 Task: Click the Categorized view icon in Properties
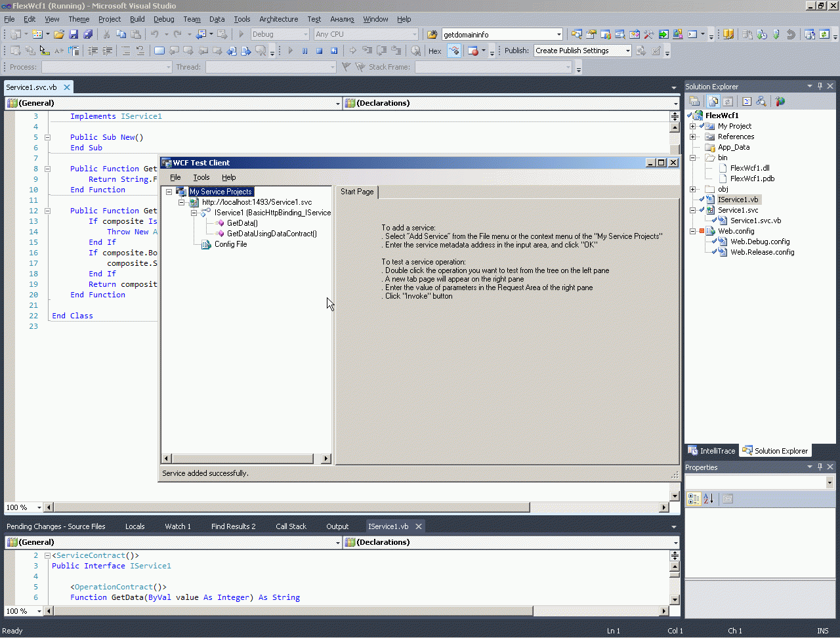coord(693,499)
